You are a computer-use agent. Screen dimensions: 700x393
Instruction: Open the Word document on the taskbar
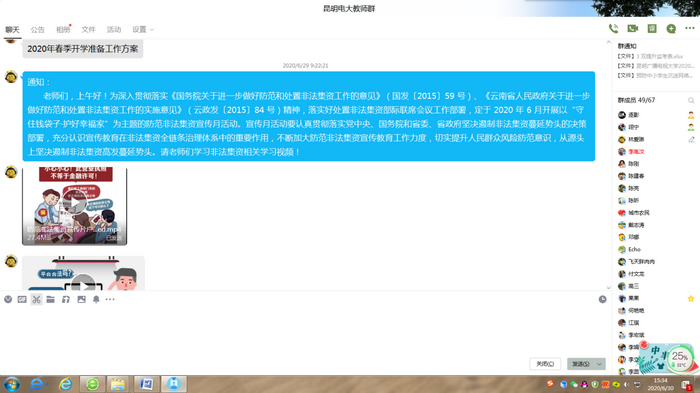point(146,384)
